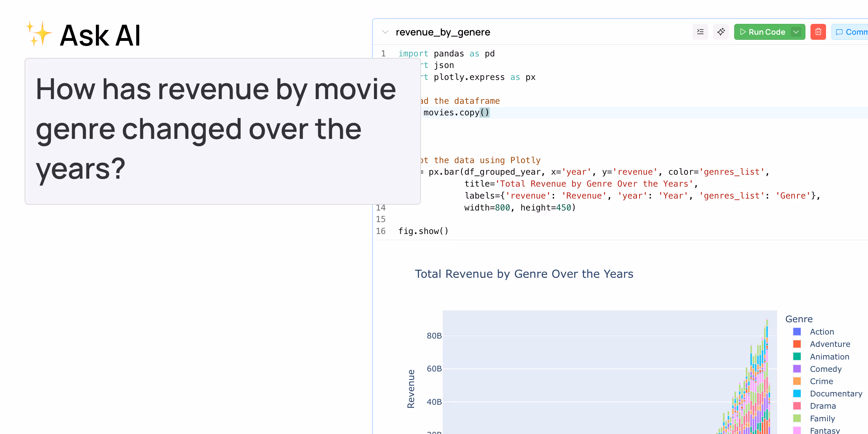868x434 pixels.
Task: Click the chart title text
Action: point(524,274)
